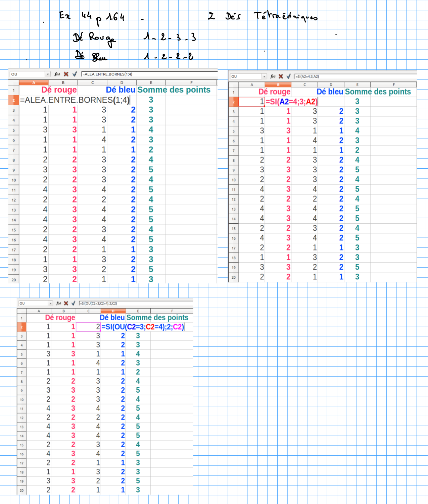Cancel the =SI(OU(C2=3;C2=4);2;C2) formula with red X

[66, 303]
